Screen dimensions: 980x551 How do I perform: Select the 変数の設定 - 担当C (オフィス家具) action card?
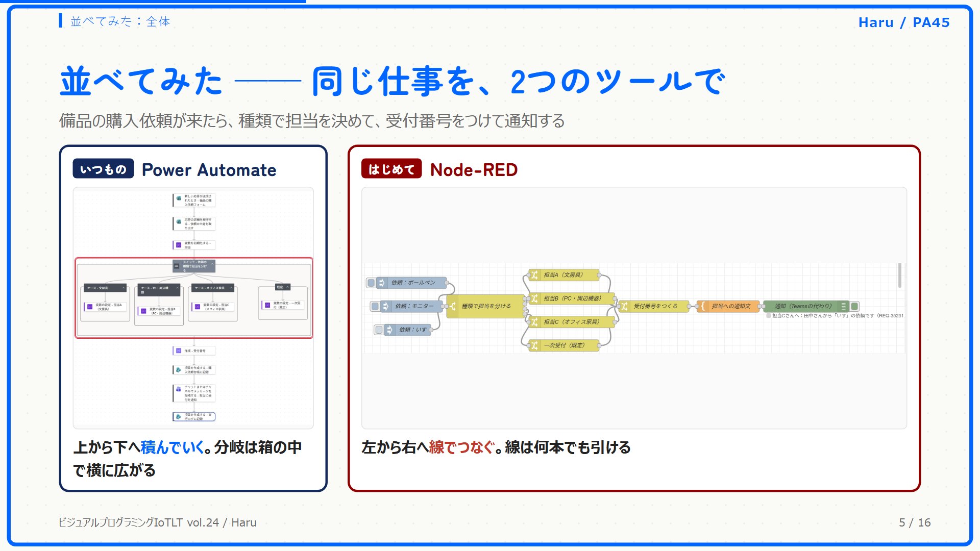(213, 307)
